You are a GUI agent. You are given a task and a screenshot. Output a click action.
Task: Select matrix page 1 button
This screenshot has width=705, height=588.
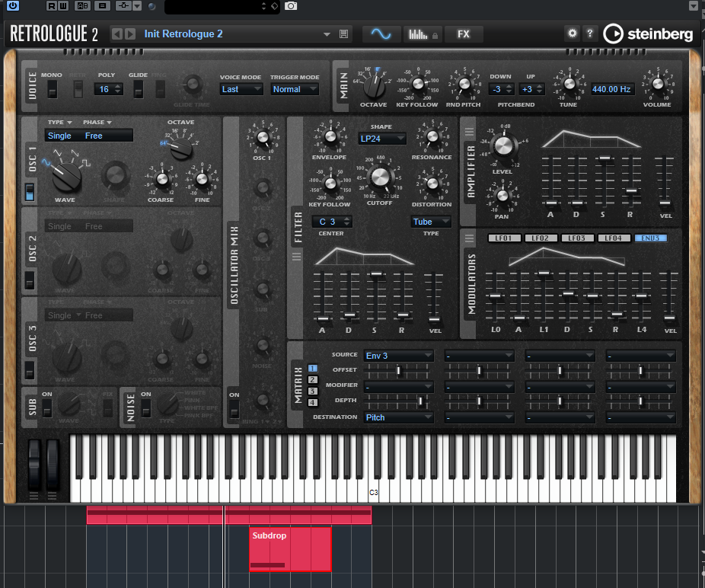(312, 369)
